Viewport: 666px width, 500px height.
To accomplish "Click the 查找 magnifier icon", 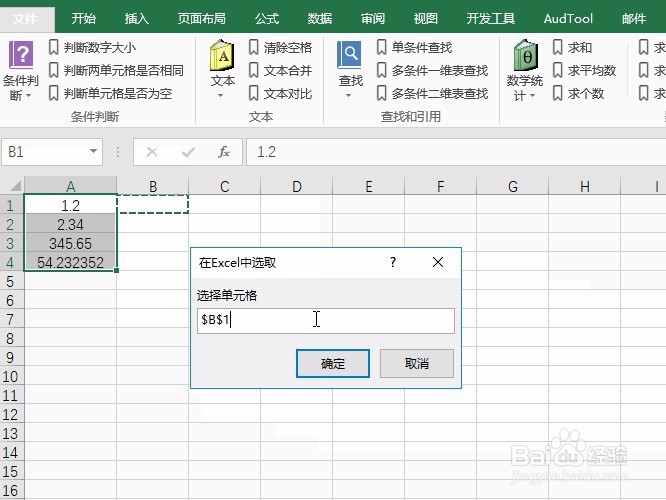I will 350,55.
